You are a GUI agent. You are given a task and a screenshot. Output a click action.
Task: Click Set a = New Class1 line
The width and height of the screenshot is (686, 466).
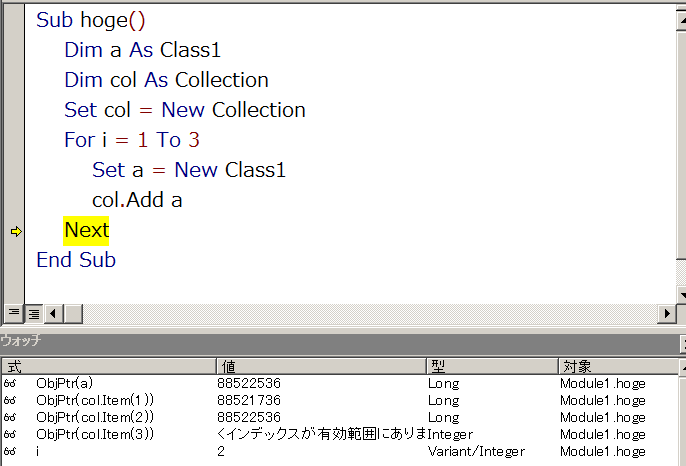189,170
